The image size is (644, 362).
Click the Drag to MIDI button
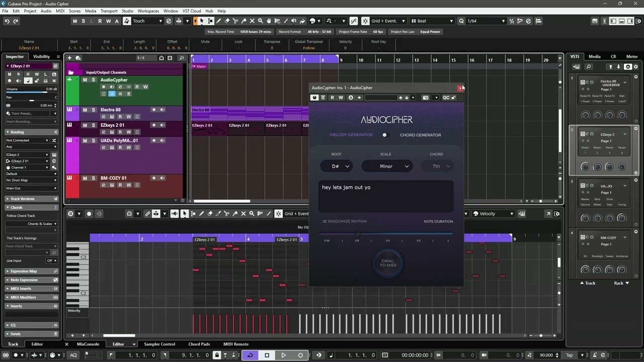[388, 263]
